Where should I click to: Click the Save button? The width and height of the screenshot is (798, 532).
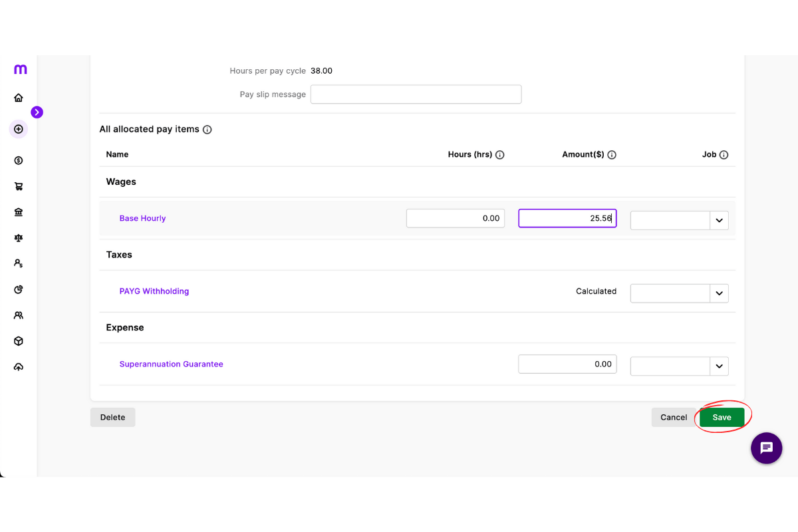[722, 417]
